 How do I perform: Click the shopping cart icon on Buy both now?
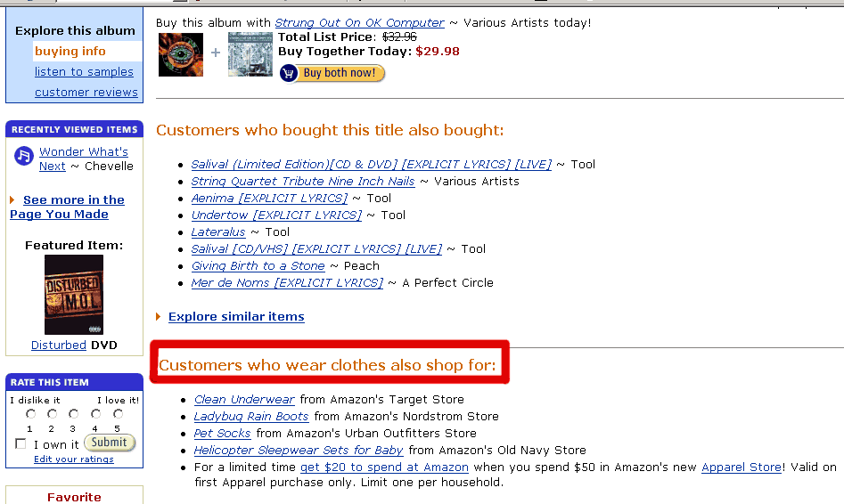[x=289, y=73]
